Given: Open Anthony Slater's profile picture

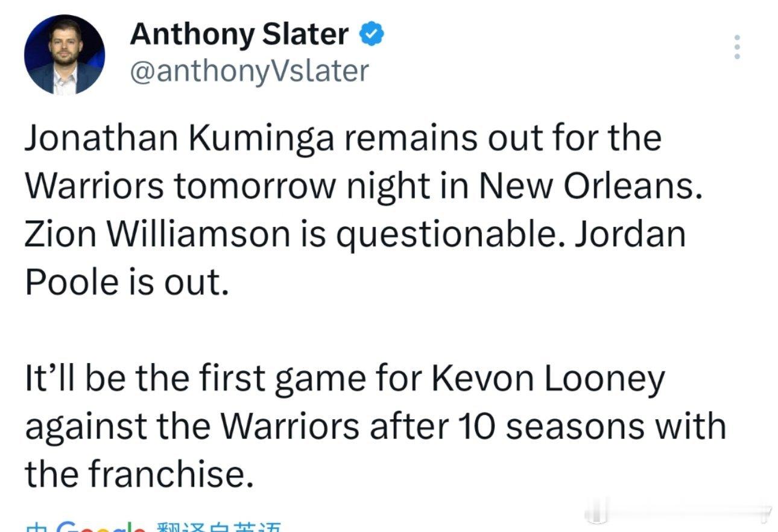Looking at the screenshot, I should pyautogui.click(x=65, y=55).
